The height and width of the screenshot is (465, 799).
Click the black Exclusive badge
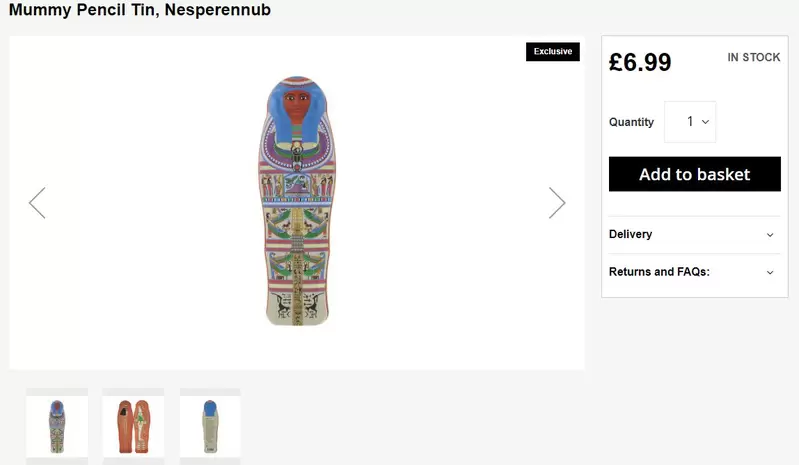coord(552,52)
